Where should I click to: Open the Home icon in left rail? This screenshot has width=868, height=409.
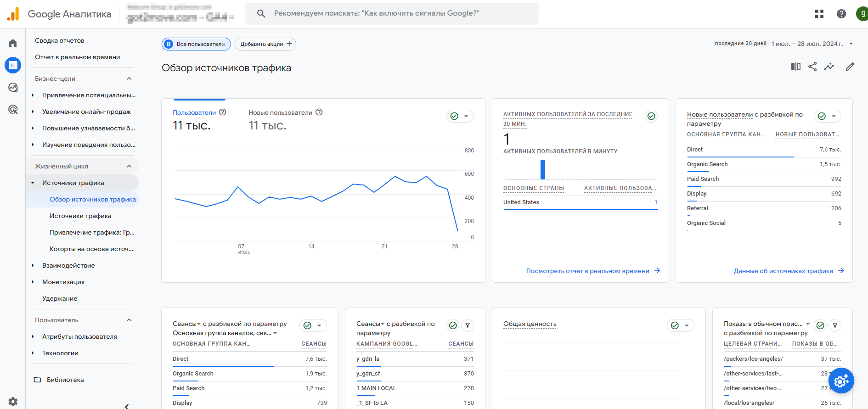(x=13, y=43)
